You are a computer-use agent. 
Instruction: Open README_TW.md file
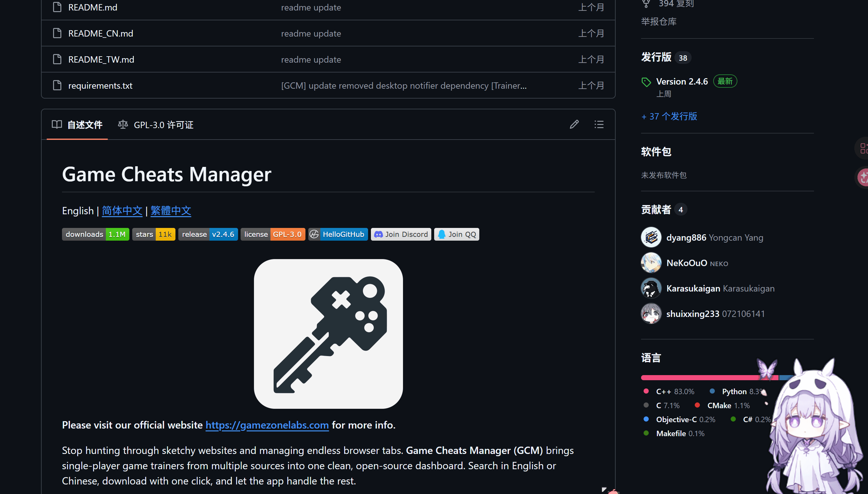[x=101, y=59]
